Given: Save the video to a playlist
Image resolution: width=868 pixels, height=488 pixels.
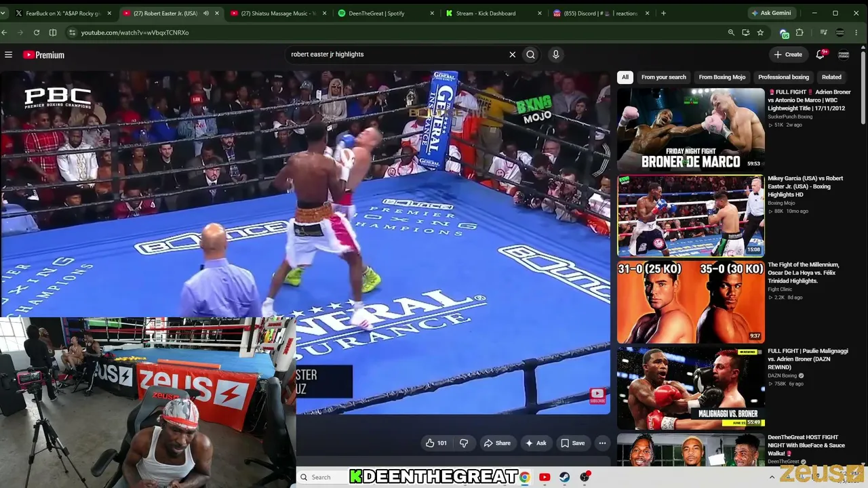Looking at the screenshot, I should tap(573, 443).
